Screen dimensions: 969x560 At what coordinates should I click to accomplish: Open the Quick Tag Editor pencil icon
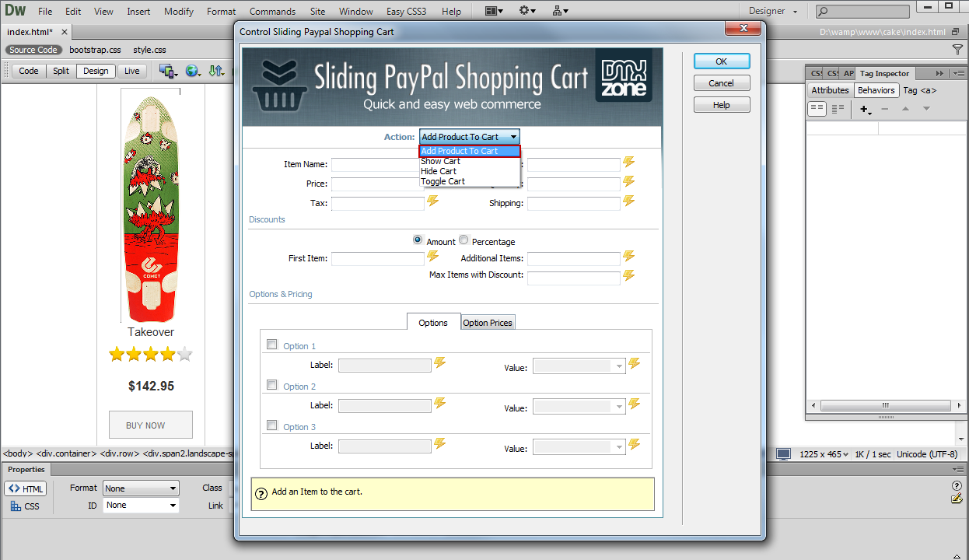957,499
